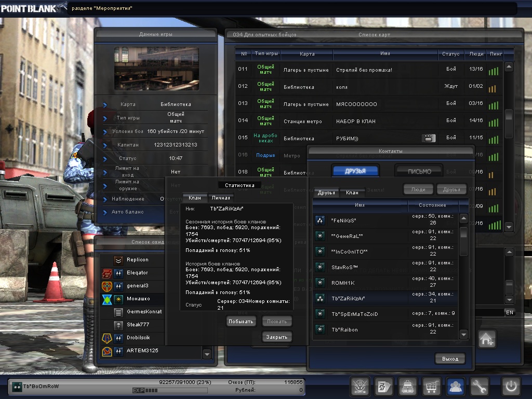Expand the waiting list dropdown arrow
This screenshot has height=399, width=532.
(207, 354)
